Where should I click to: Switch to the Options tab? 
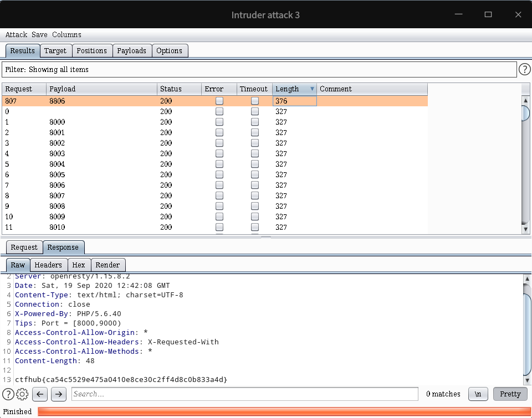tap(170, 51)
